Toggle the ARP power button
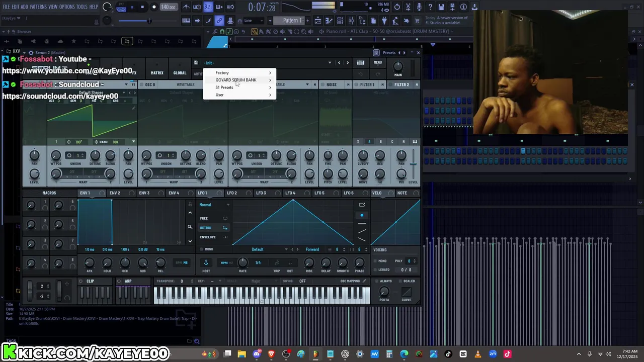The width and height of the screenshot is (644, 362). coord(119,281)
